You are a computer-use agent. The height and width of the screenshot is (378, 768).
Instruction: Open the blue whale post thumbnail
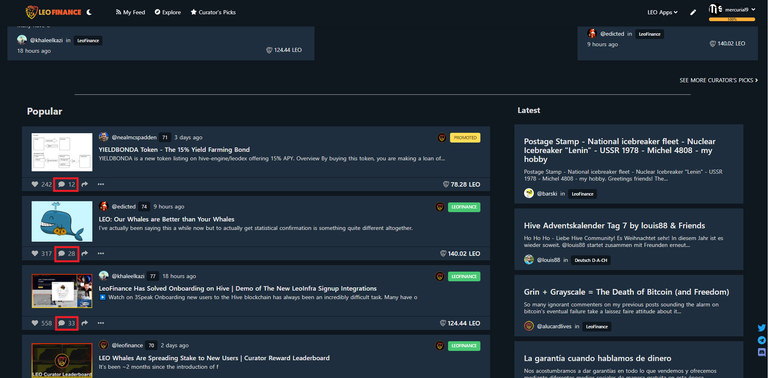(62, 221)
